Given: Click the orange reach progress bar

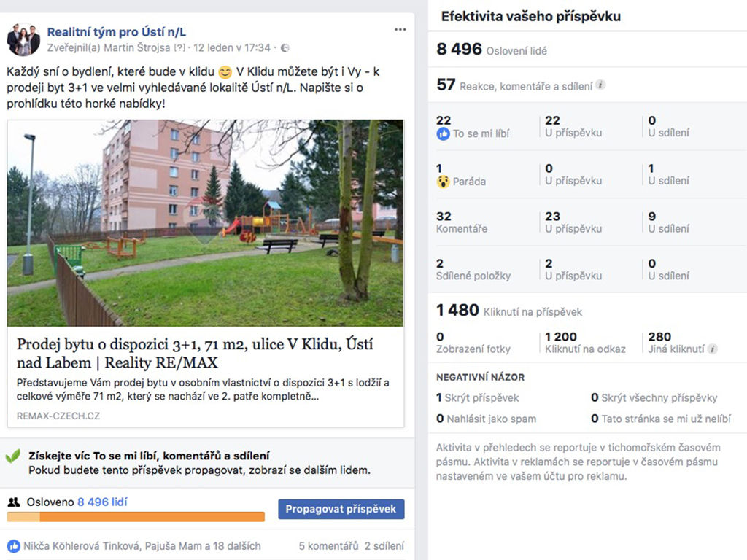Looking at the screenshot, I should click(136, 517).
